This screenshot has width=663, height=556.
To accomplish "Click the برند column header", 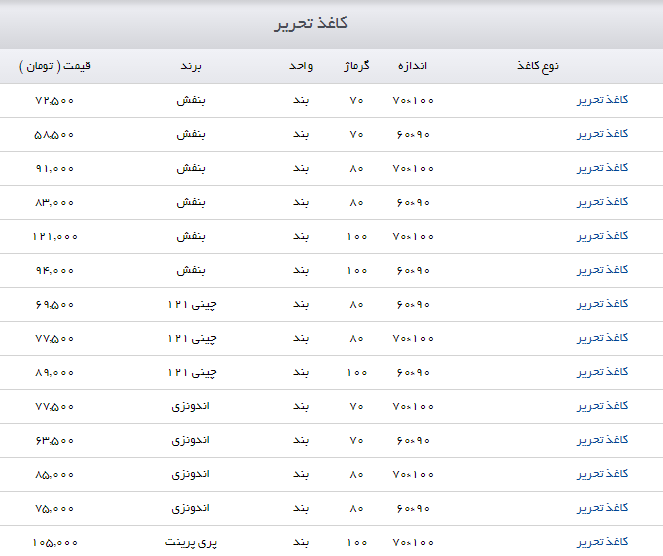I will pyautogui.click(x=191, y=66).
